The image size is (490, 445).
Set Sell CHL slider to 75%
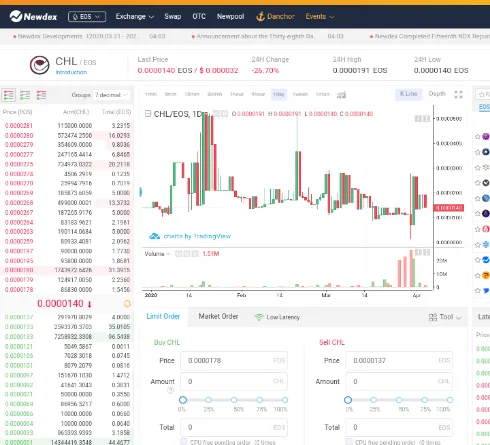tap(424, 400)
